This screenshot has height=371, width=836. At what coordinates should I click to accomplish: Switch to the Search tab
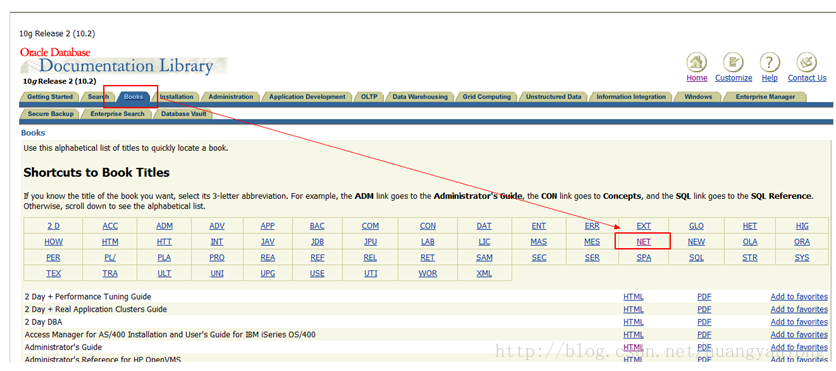[x=98, y=97]
